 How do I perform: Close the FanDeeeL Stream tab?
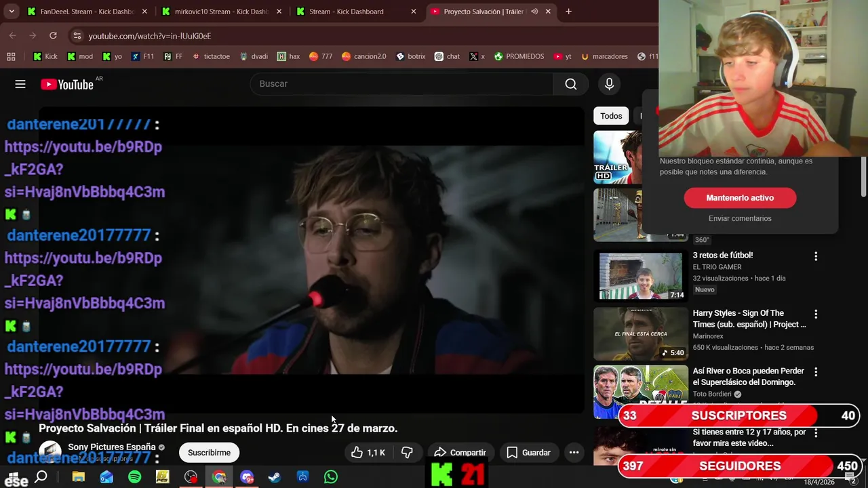tap(144, 12)
